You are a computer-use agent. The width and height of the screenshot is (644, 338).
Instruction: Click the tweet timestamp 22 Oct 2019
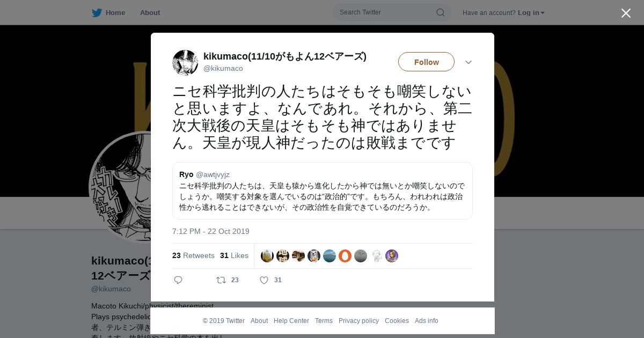pos(211,231)
